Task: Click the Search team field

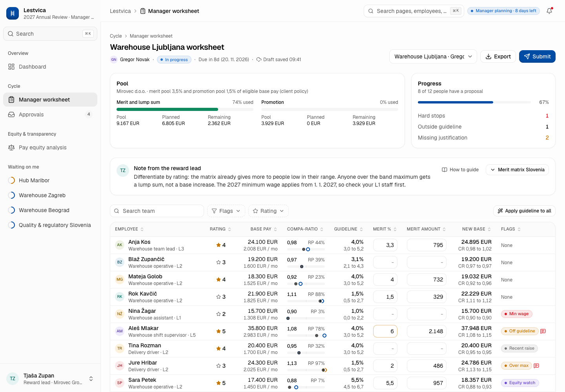Action: (157, 211)
